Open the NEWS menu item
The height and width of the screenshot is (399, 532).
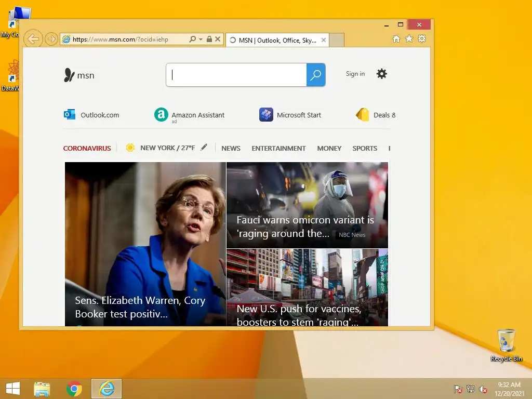pos(231,148)
